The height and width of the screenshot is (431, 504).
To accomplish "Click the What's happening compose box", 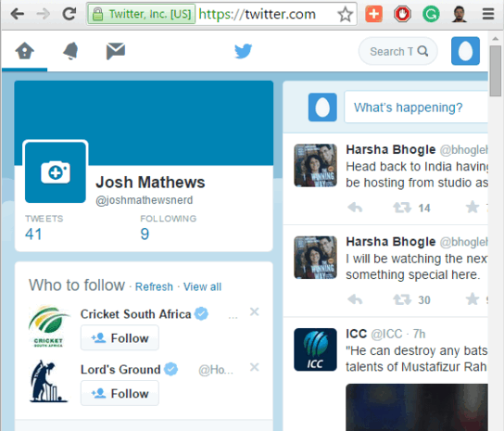I will [x=416, y=108].
